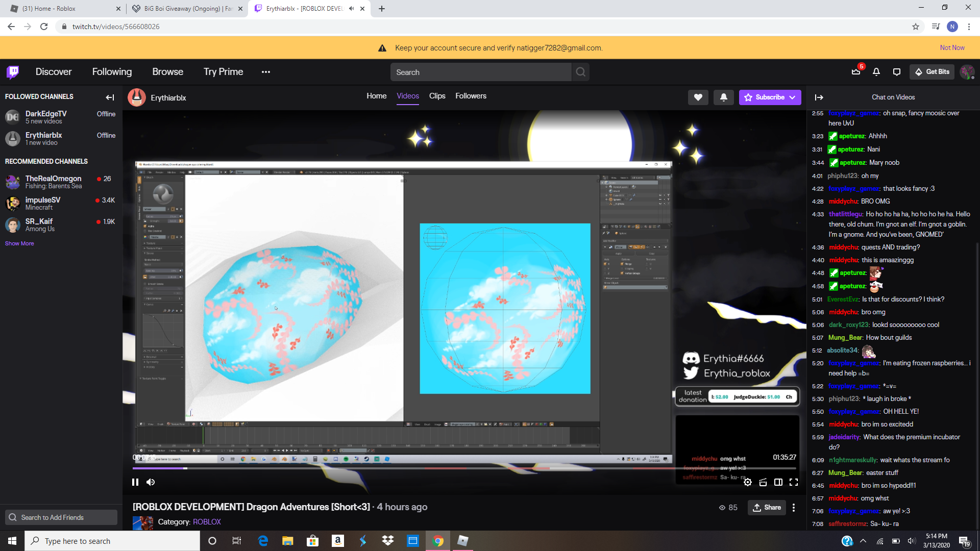Select the Clips tab on channel
The image size is (980, 551).
tap(437, 95)
